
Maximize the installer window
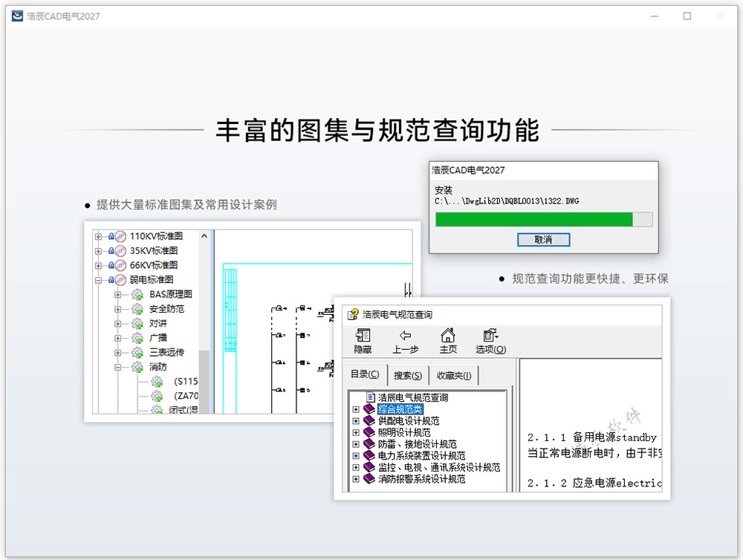[x=687, y=16]
